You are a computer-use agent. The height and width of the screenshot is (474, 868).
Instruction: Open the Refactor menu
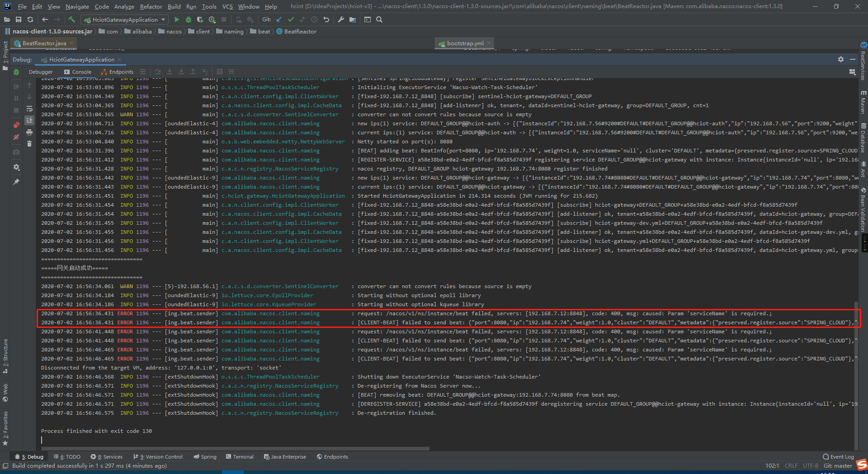pyautogui.click(x=151, y=7)
